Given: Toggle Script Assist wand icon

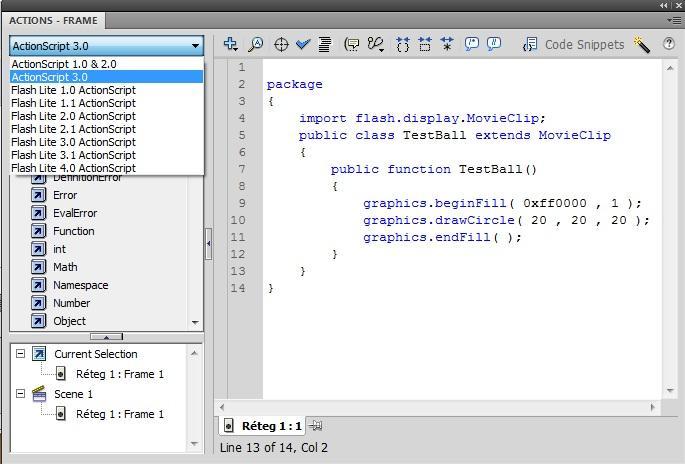Looking at the screenshot, I should click(641, 45).
